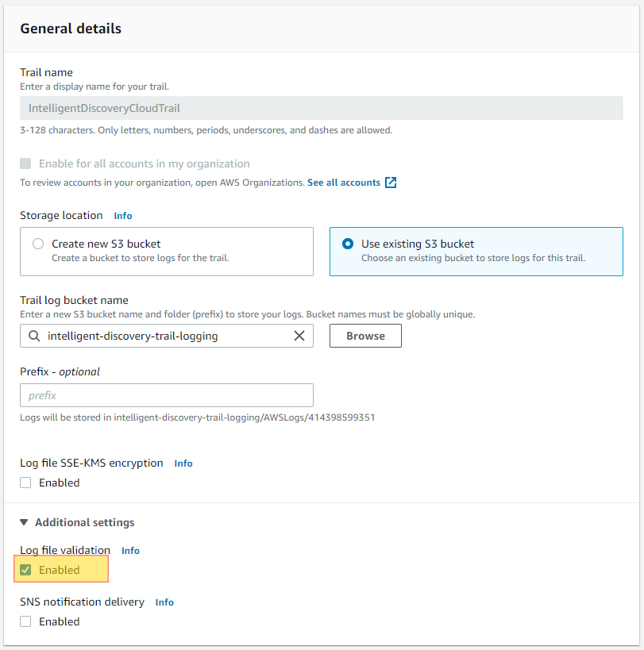Click the Trail log bucket name field
Image resolution: width=644 pixels, height=650 pixels.
(x=167, y=336)
